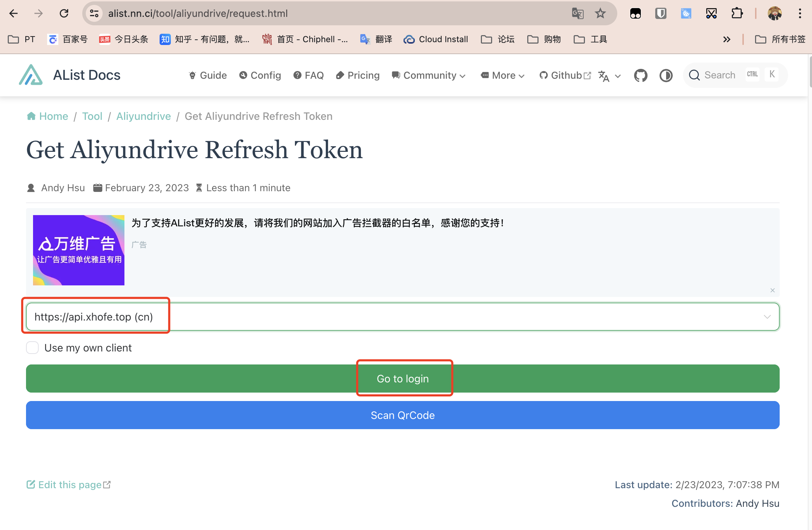The image size is (812, 530).
Task: Click the Contributors: Andy Hsu text
Action: tap(726, 503)
